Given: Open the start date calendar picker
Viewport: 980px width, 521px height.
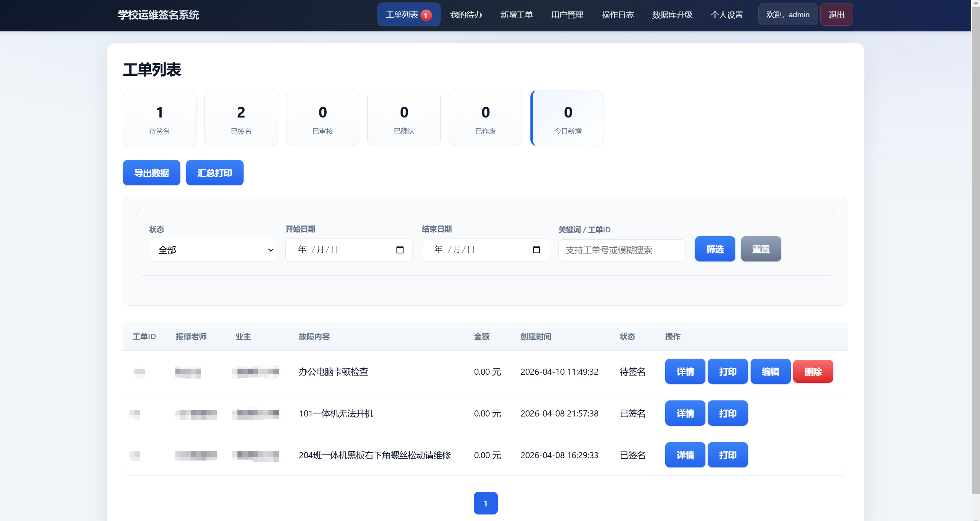Looking at the screenshot, I should tap(400, 249).
